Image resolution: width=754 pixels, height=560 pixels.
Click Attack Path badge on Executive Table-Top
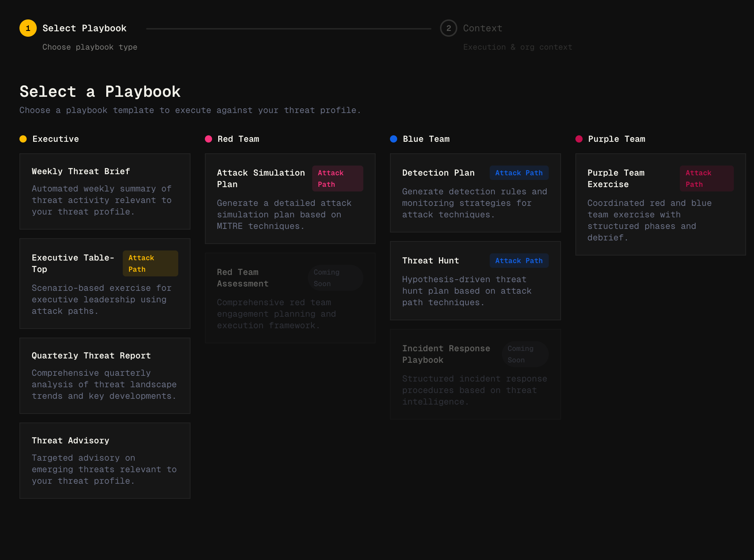click(151, 263)
